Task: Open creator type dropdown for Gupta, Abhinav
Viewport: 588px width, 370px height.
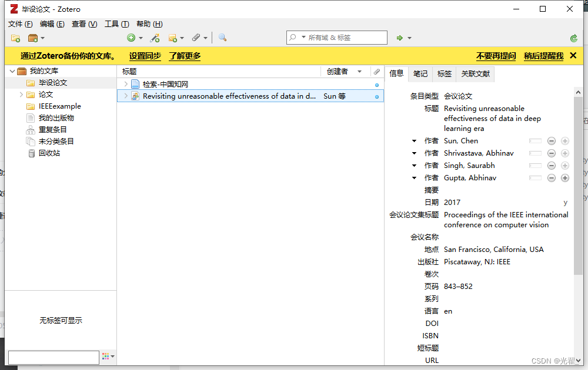Action: (x=414, y=179)
